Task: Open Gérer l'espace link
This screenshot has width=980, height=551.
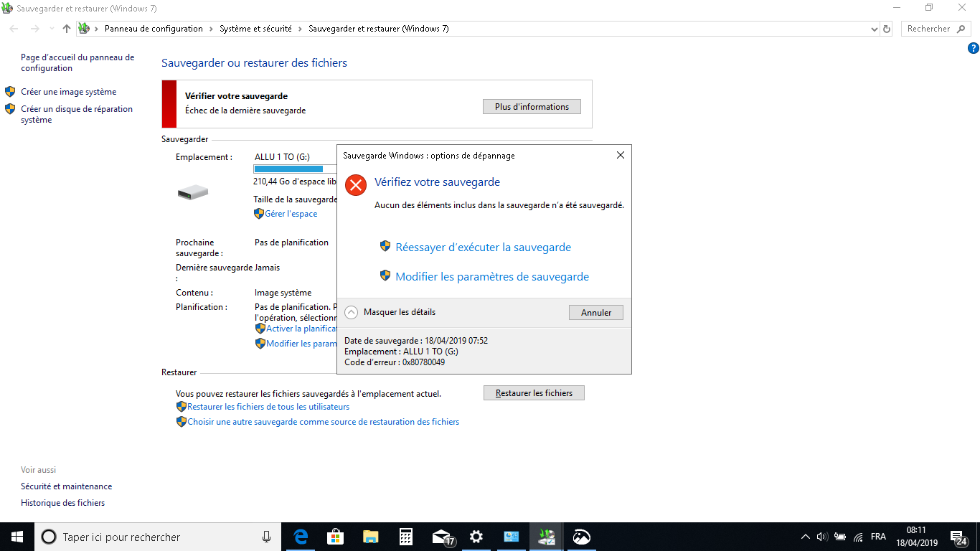Action: pyautogui.click(x=291, y=214)
